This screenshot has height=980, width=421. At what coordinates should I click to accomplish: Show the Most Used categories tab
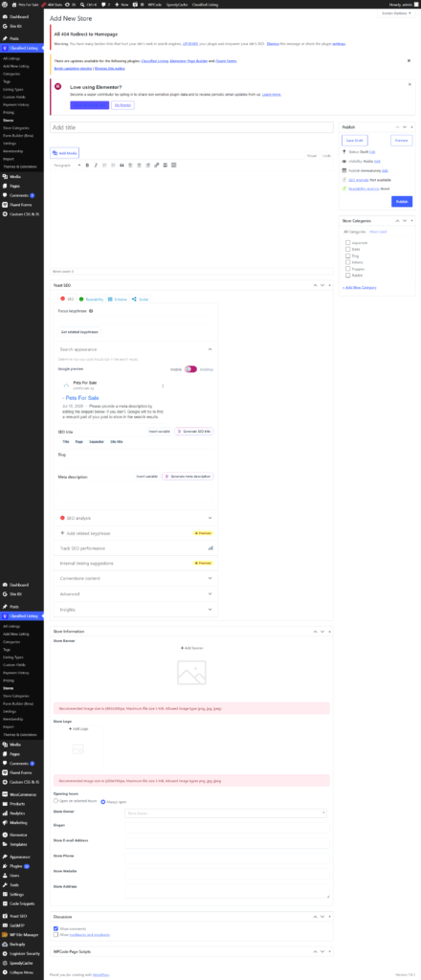click(378, 232)
